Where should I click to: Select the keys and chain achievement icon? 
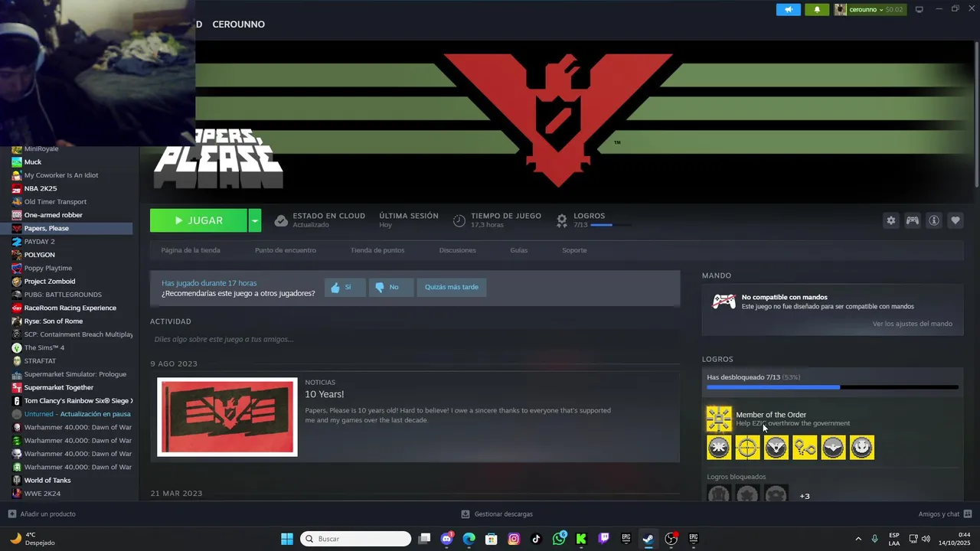[805, 448]
